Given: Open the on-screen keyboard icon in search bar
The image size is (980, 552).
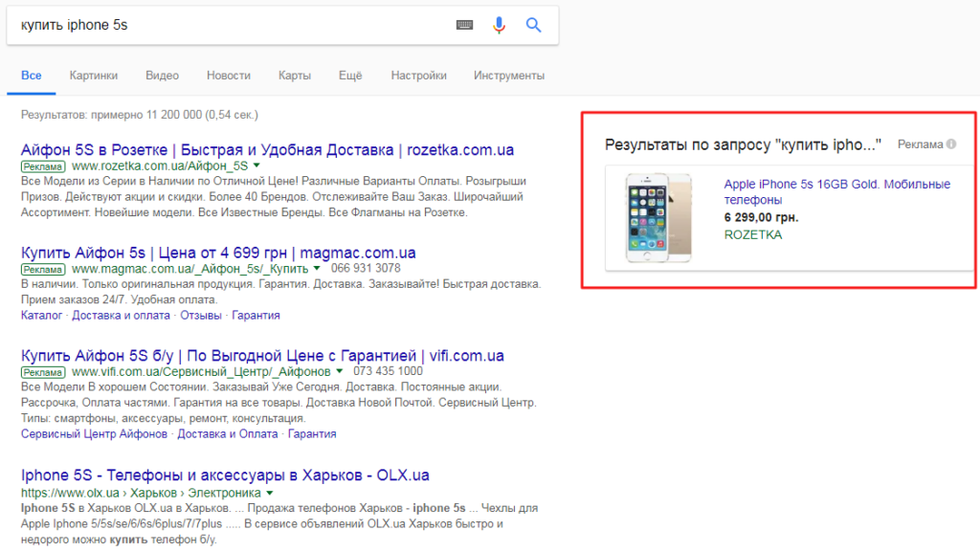Looking at the screenshot, I should pyautogui.click(x=464, y=25).
